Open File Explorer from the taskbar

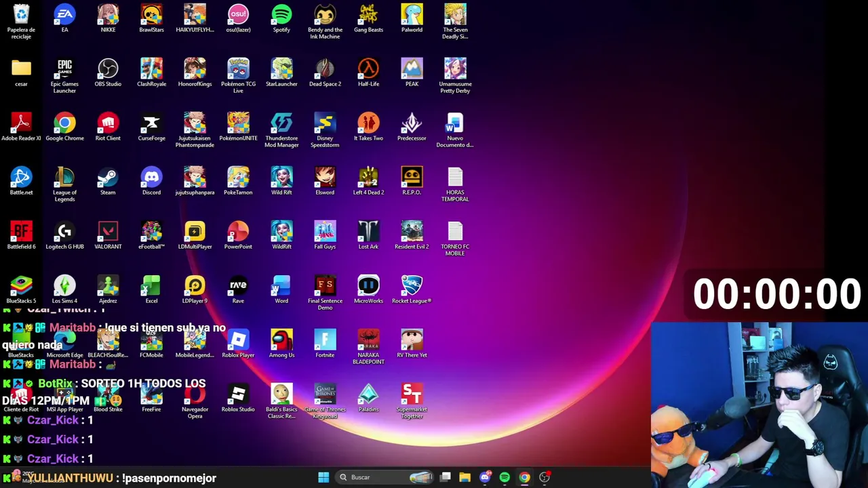pos(465,477)
